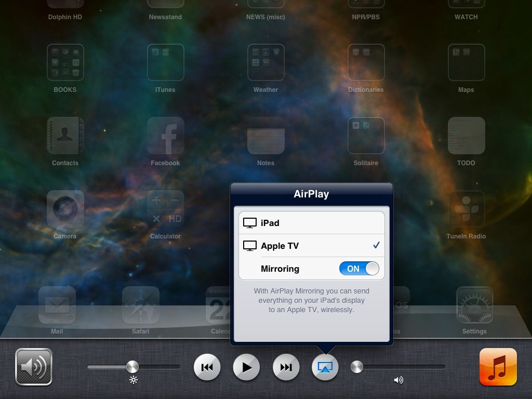Open the iTunes folder
This screenshot has height=399, width=532.
coord(166,62)
